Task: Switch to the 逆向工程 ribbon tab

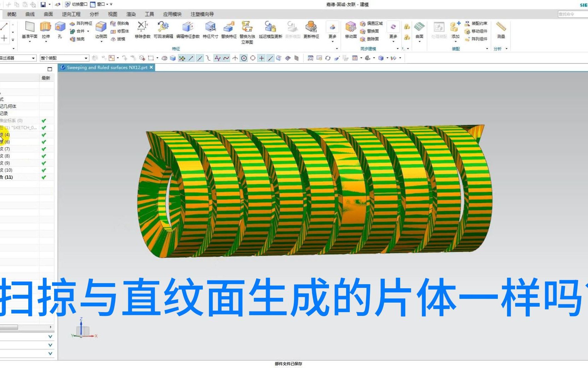Action: pyautogui.click(x=70, y=14)
